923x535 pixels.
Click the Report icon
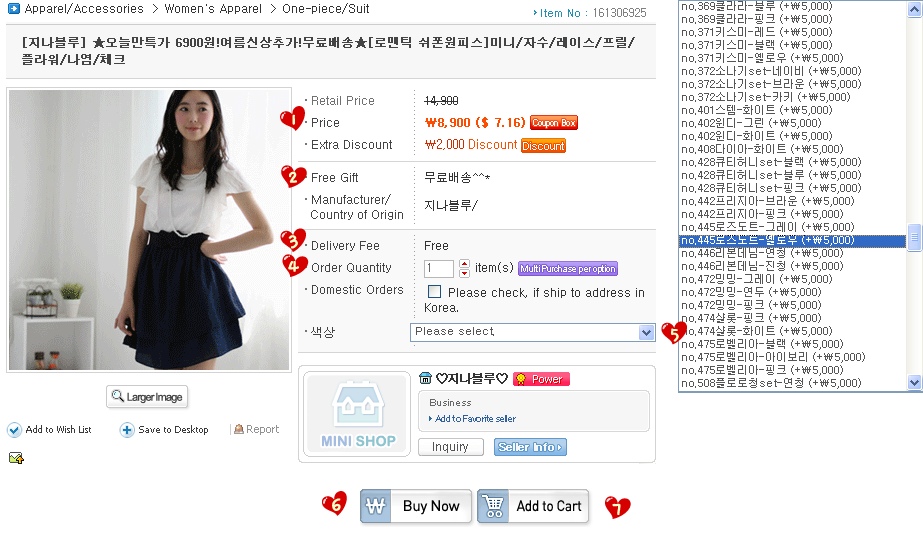point(238,430)
